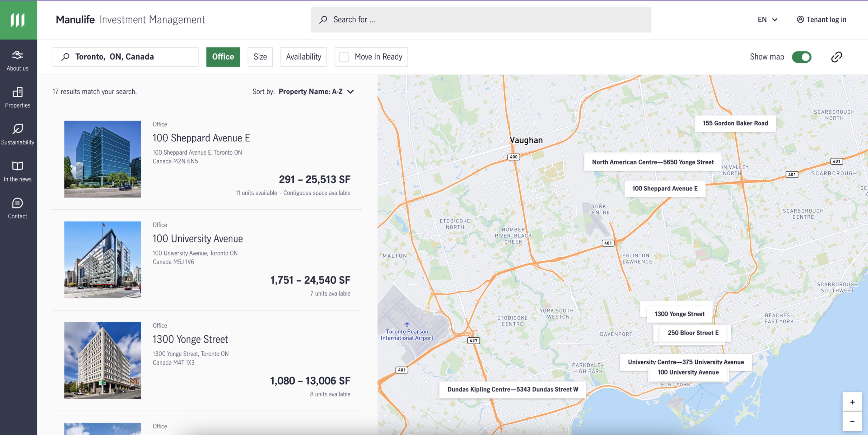
Task: Expand Sort by Property Name A-Z dropdown
Action: pos(316,91)
